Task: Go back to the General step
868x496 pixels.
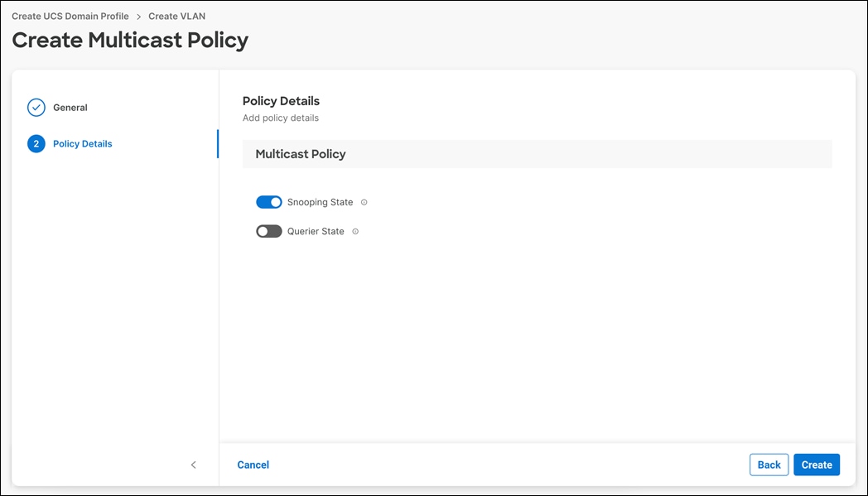Action: pyautogui.click(x=70, y=107)
